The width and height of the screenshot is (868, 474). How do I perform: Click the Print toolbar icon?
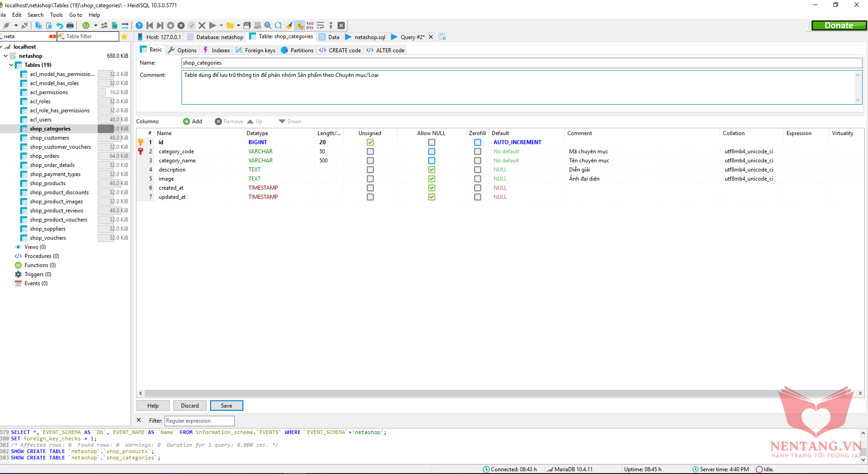(70, 25)
